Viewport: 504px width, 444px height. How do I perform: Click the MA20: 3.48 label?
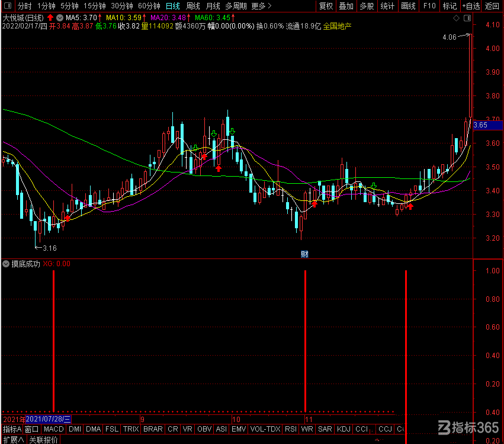(168, 18)
